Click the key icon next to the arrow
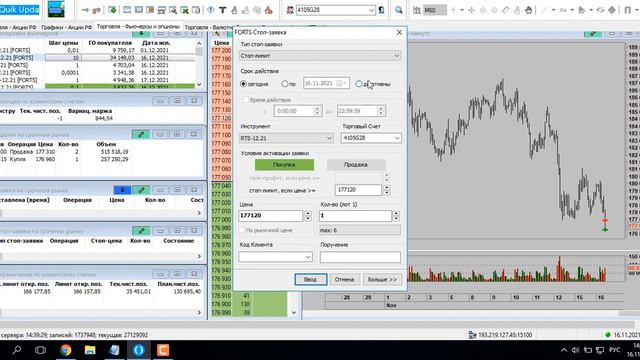Viewport: 640px width, 360px height. [96, 10]
